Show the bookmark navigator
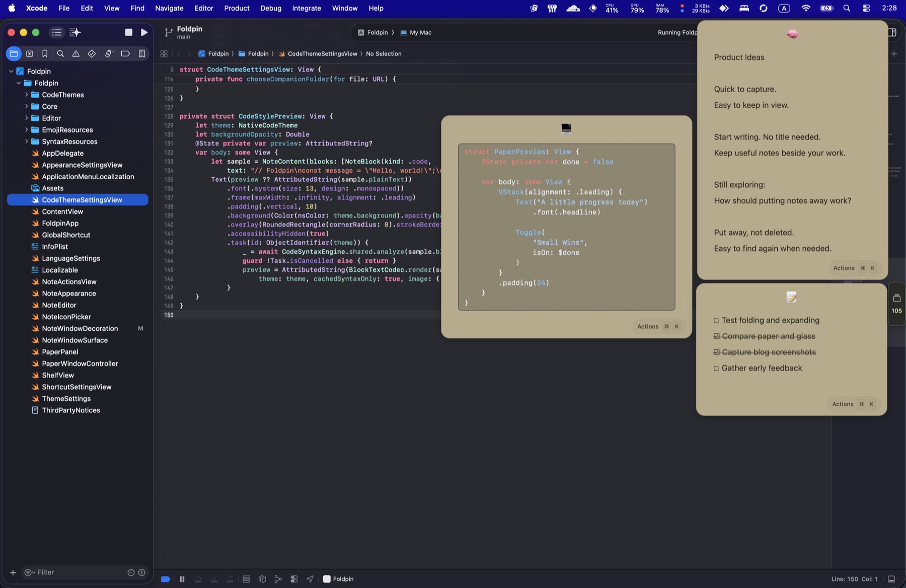This screenshot has height=588, width=906. 45,54
